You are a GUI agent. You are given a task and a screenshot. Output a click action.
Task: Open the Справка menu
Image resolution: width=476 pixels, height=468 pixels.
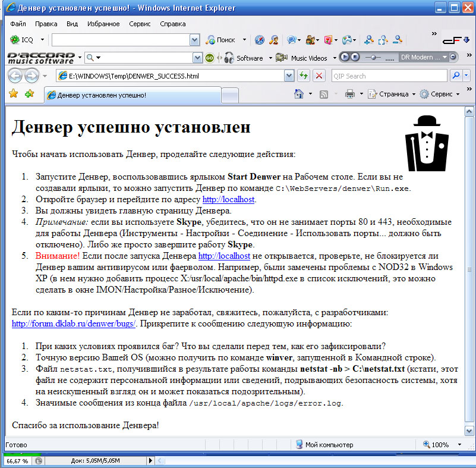173,24
